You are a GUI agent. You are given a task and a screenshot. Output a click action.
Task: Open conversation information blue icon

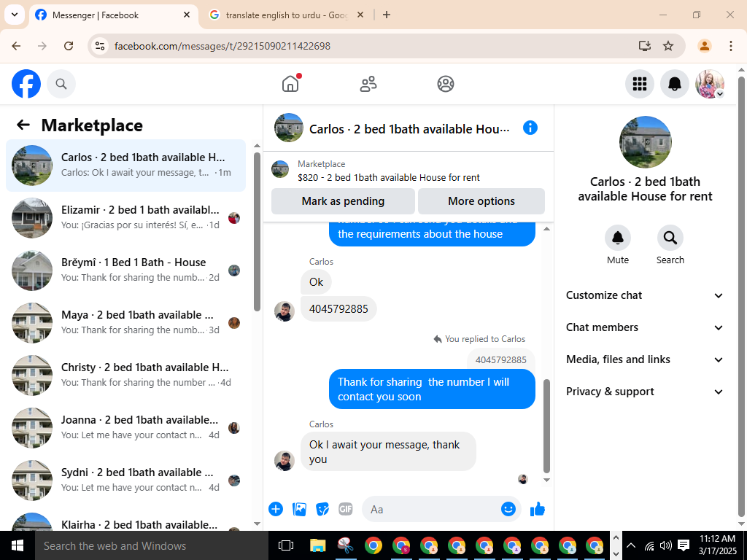pos(530,128)
